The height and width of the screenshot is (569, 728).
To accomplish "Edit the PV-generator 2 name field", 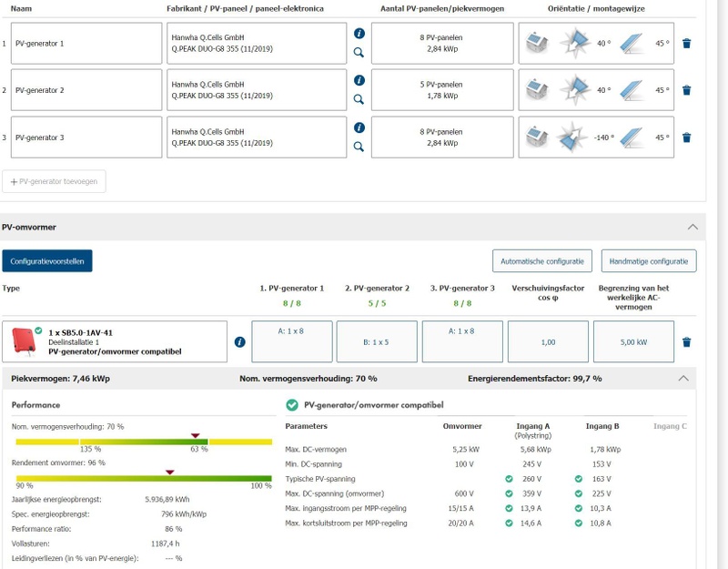I will 85,90.
